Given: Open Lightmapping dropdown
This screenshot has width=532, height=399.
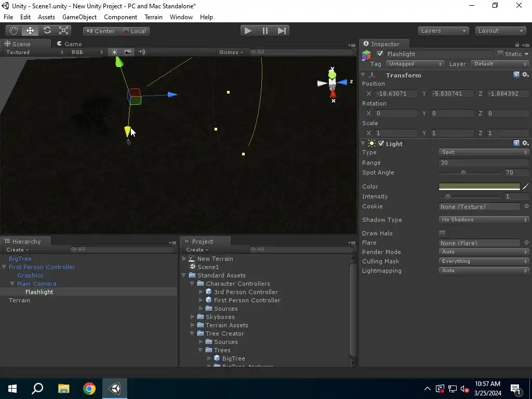Looking at the screenshot, I should [484, 271].
